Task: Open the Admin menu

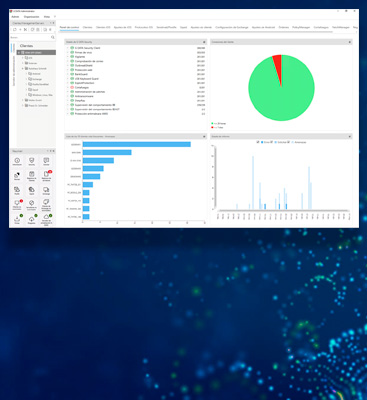Action: click(x=15, y=16)
